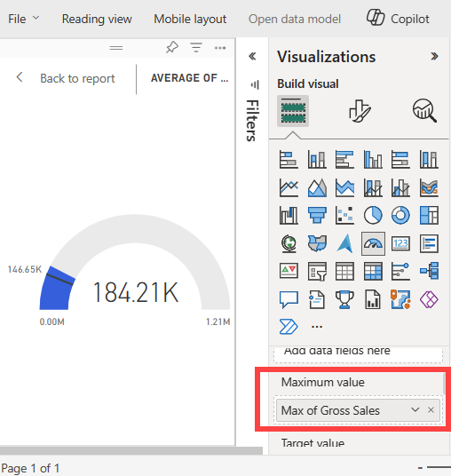The width and height of the screenshot is (451, 476).
Task: Open the Analytics tab with magnifier
Action: click(x=424, y=111)
